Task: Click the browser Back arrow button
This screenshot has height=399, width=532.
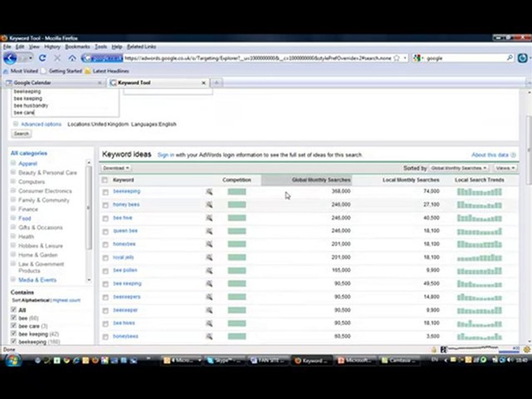Action: pyautogui.click(x=10, y=58)
